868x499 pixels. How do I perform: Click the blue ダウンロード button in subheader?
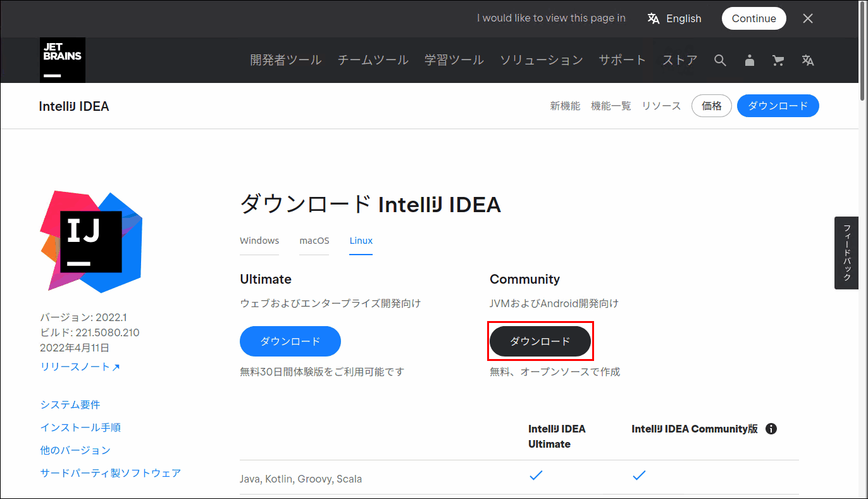click(778, 106)
